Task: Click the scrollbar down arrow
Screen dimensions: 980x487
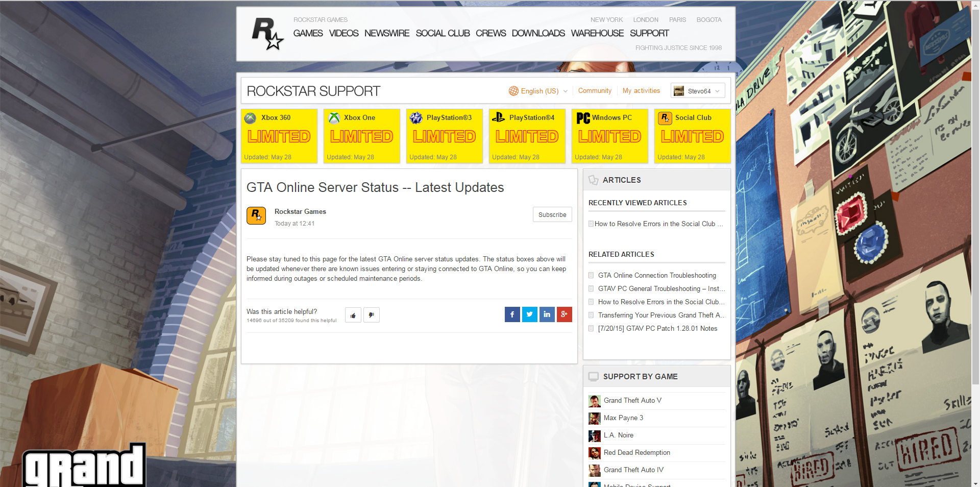Action: [x=976, y=483]
